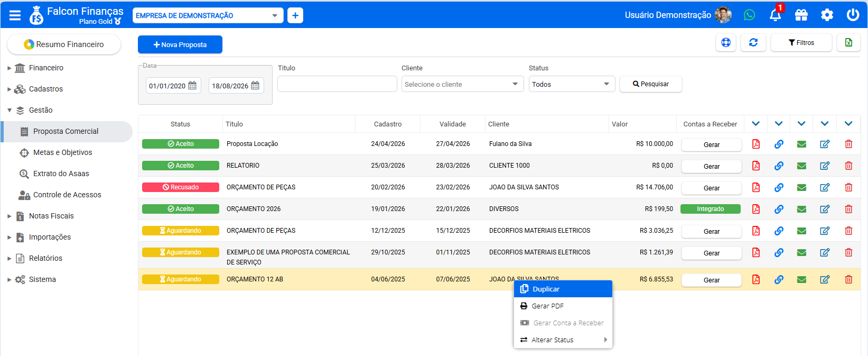Expand the Cadastros menu section
The width and height of the screenshot is (868, 356).
9,89
